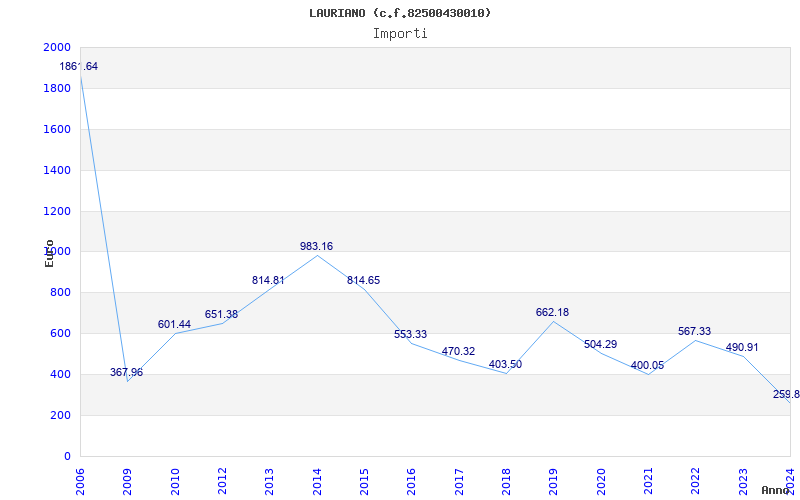The image size is (800, 500).
Task: Select year 2021 on x-axis
Action: click(x=648, y=481)
